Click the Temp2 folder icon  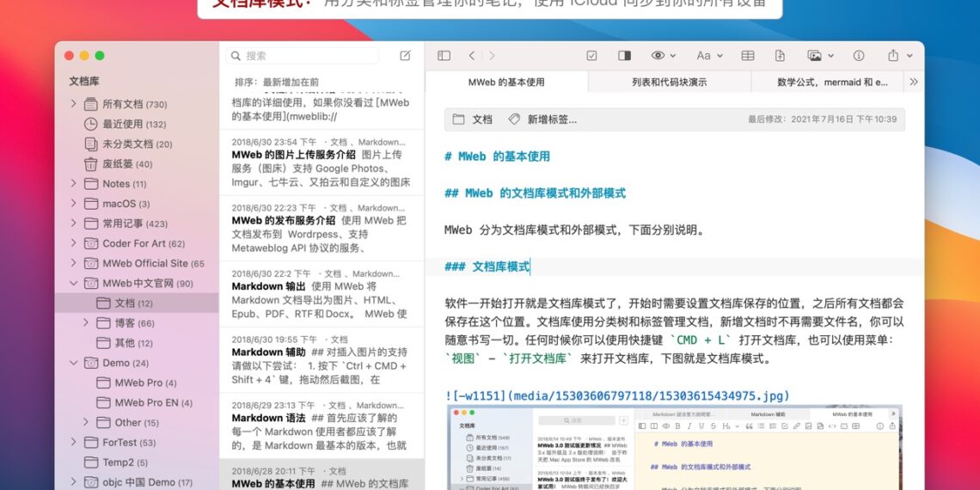[x=91, y=462]
